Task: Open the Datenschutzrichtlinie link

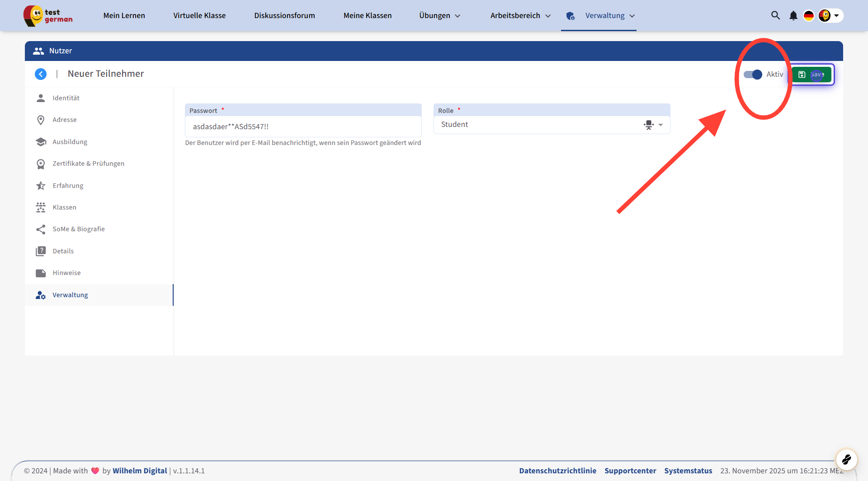Action: coord(557,471)
